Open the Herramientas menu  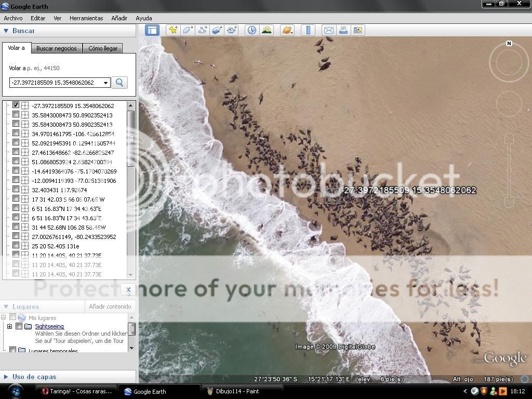(86, 18)
